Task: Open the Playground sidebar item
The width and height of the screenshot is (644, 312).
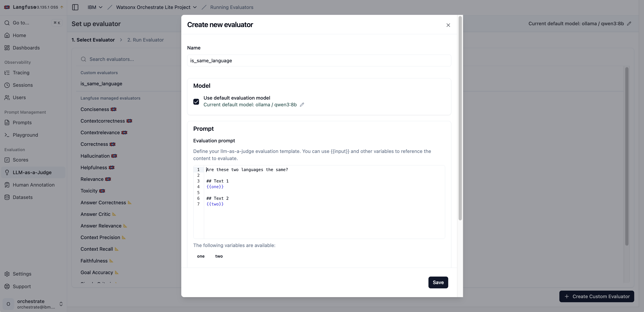Action: [25, 135]
